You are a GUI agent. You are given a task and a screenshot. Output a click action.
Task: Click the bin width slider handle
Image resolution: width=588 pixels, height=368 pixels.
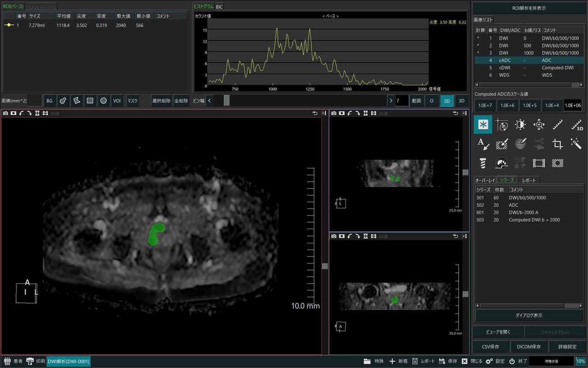click(226, 100)
